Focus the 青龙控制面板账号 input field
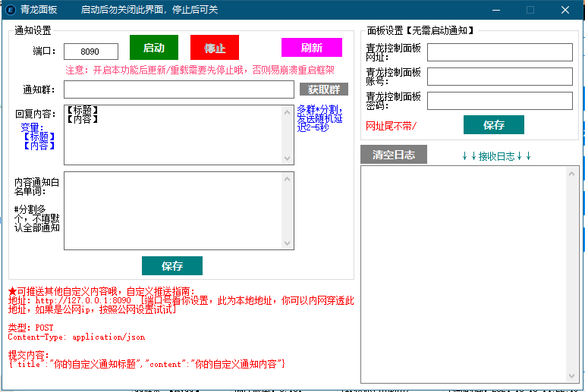Image resolution: width=585 pixels, height=392 pixels. 500,77
